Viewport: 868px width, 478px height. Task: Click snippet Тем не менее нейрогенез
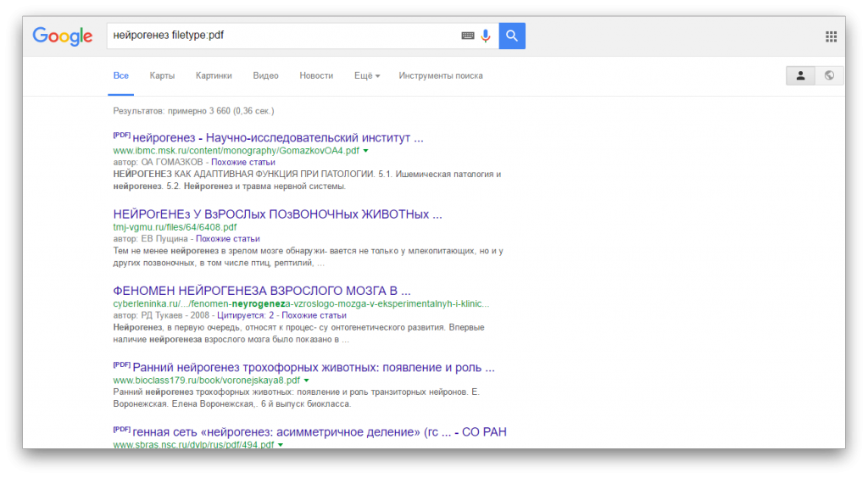click(x=308, y=257)
